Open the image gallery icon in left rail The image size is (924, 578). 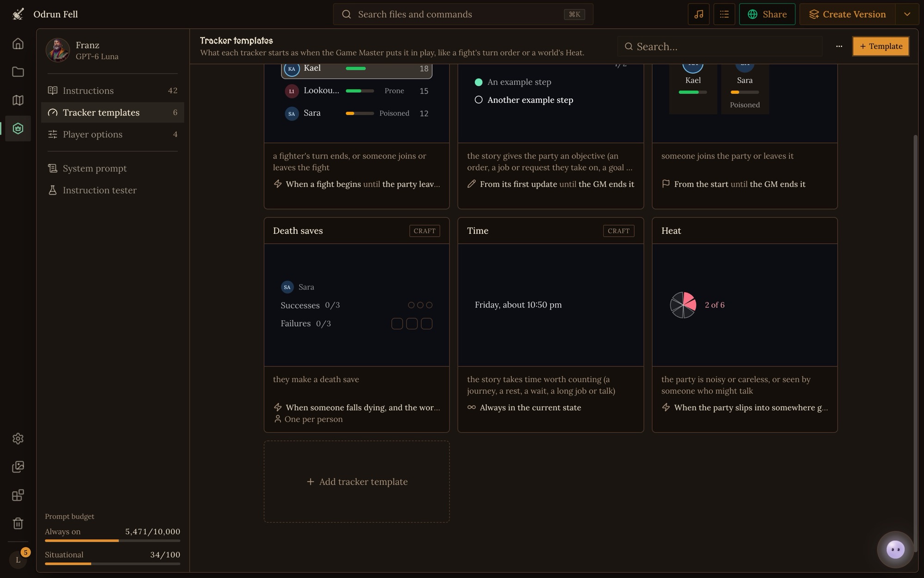click(x=18, y=467)
